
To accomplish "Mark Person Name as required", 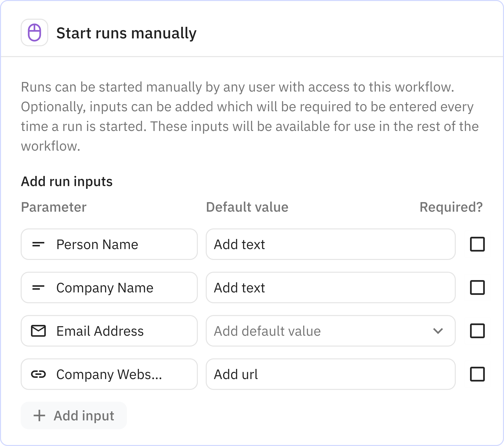I will coord(477,244).
